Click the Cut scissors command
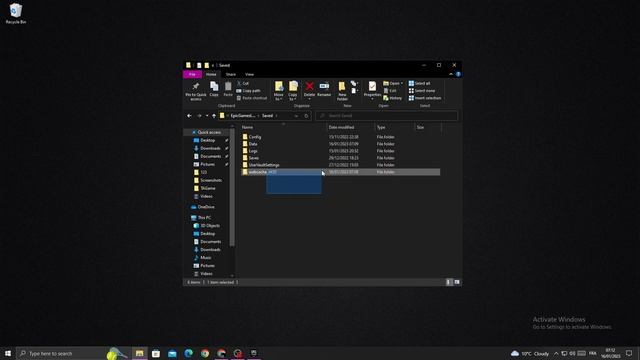This screenshot has width=640, height=360. click(243, 83)
